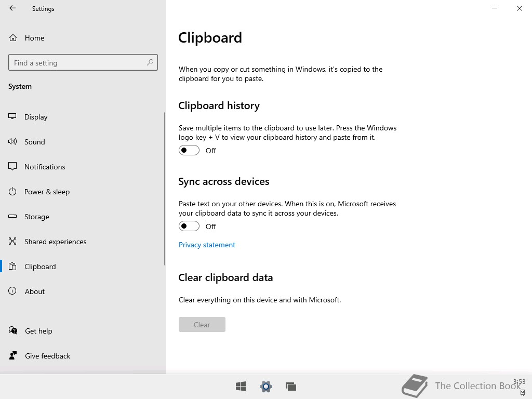Click the Clear clipboard data heading
532x399 pixels.
[x=225, y=278]
